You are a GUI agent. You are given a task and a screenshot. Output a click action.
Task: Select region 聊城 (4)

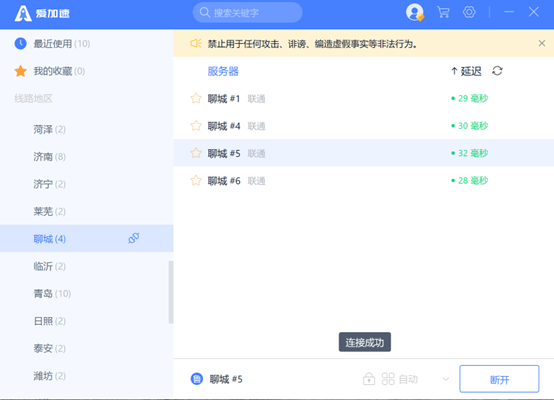point(87,239)
